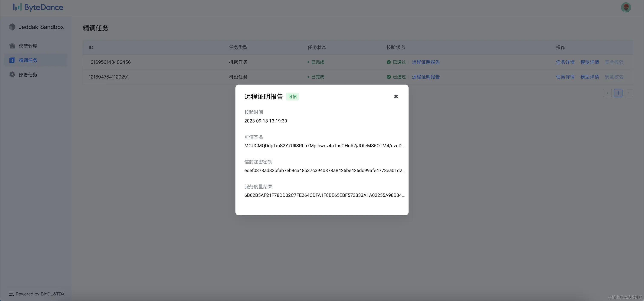
Task: Click the 部署任务 sidebar icon
Action: click(12, 75)
